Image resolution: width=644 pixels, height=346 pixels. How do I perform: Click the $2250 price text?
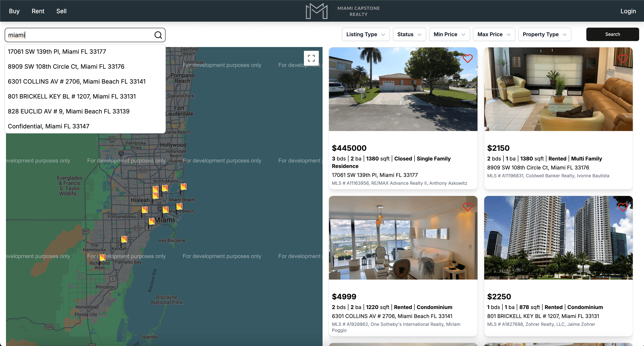(499, 297)
